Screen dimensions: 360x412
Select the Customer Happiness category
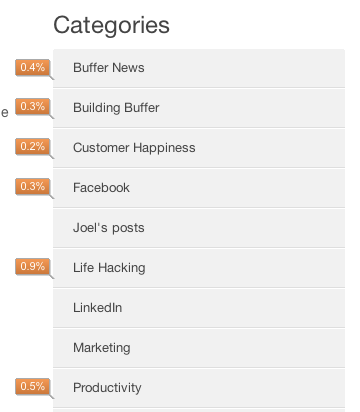(x=199, y=148)
